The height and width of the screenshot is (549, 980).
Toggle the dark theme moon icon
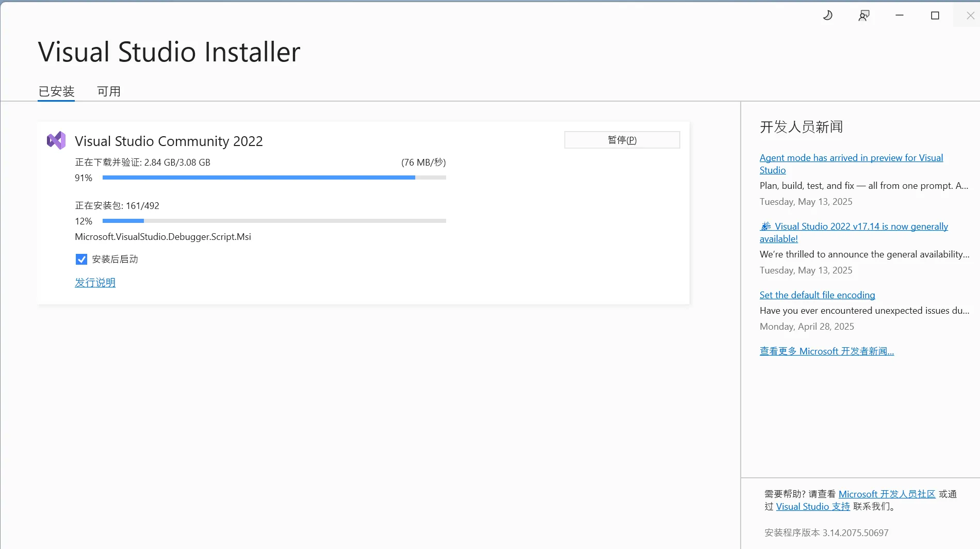828,15
